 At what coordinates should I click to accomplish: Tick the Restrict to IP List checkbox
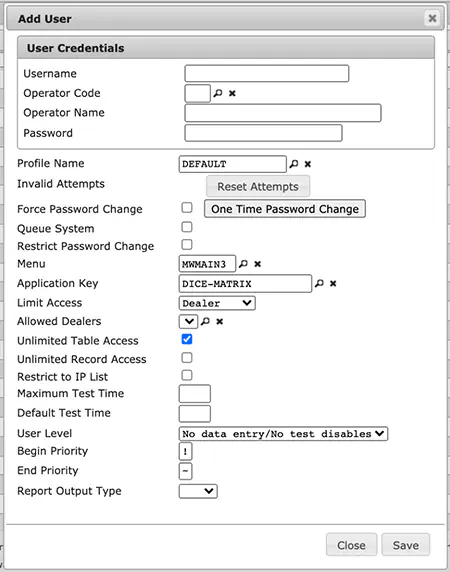(187, 375)
